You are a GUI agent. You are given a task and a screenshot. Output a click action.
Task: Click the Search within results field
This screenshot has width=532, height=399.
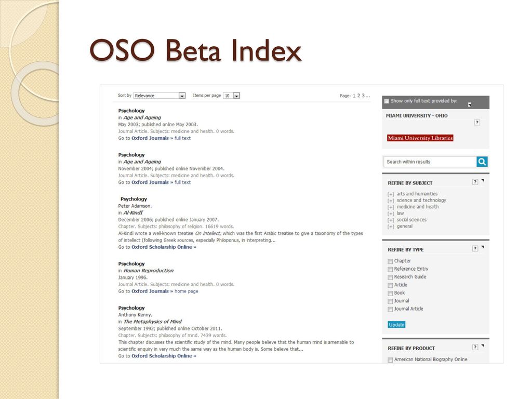[x=430, y=162]
